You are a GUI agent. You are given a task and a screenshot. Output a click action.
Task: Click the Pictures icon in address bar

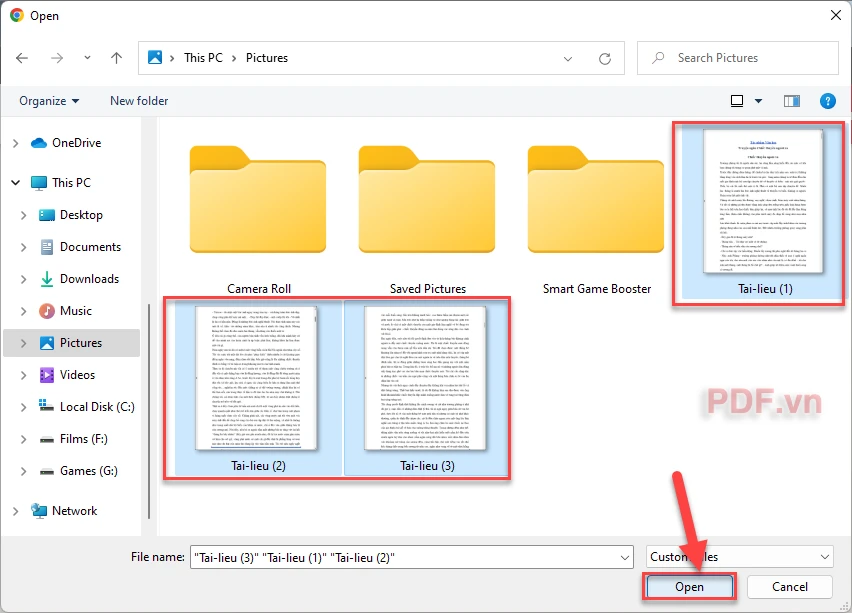point(155,58)
